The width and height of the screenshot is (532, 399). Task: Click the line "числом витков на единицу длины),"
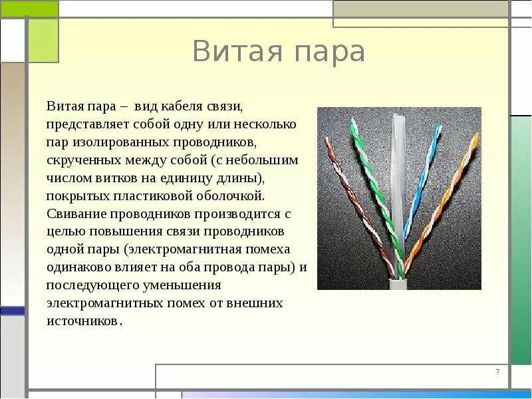156,178
